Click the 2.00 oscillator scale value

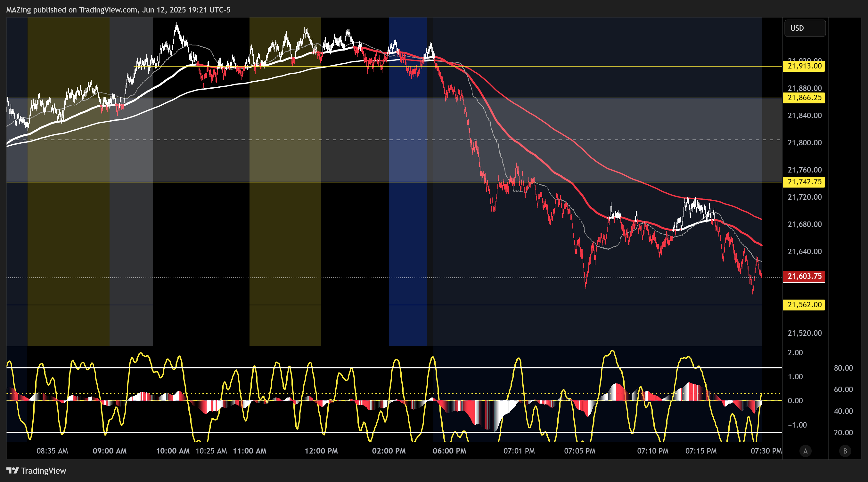coord(795,353)
